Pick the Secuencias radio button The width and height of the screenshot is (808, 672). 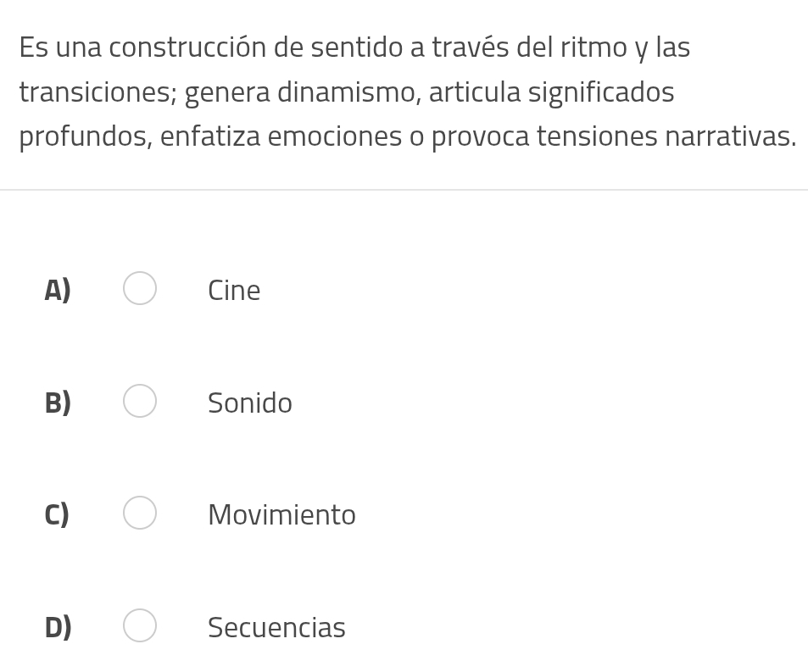(140, 625)
